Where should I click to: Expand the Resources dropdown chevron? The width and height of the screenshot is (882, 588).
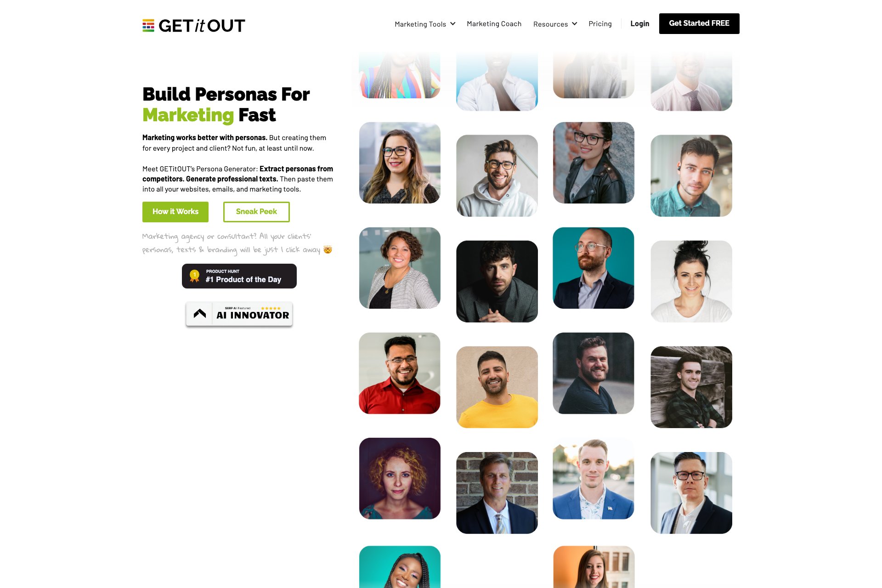coord(574,24)
